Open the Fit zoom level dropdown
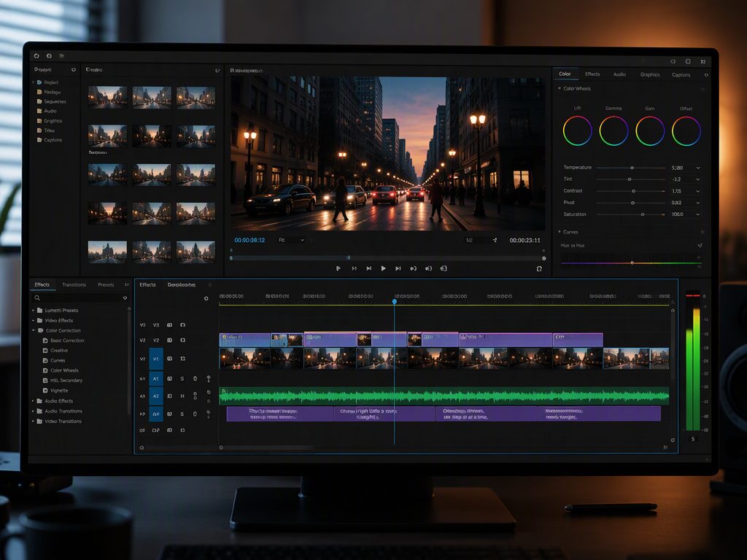Screen dimensions: 747x560 pos(291,240)
